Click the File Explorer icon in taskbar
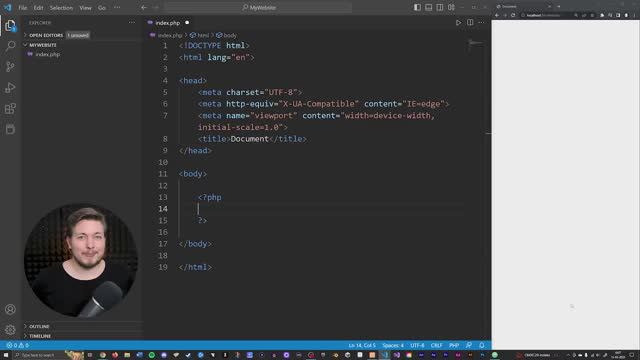Viewport: 640px width, 360px height. point(127,355)
